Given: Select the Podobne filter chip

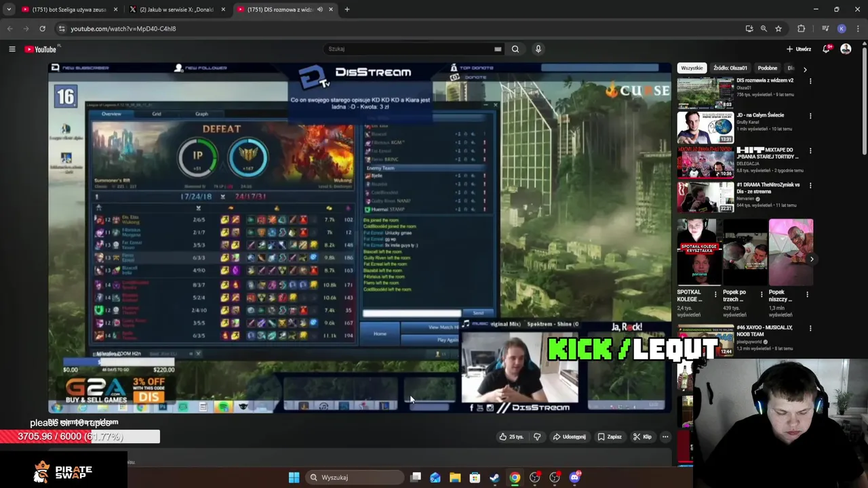Looking at the screenshot, I should coord(768,68).
